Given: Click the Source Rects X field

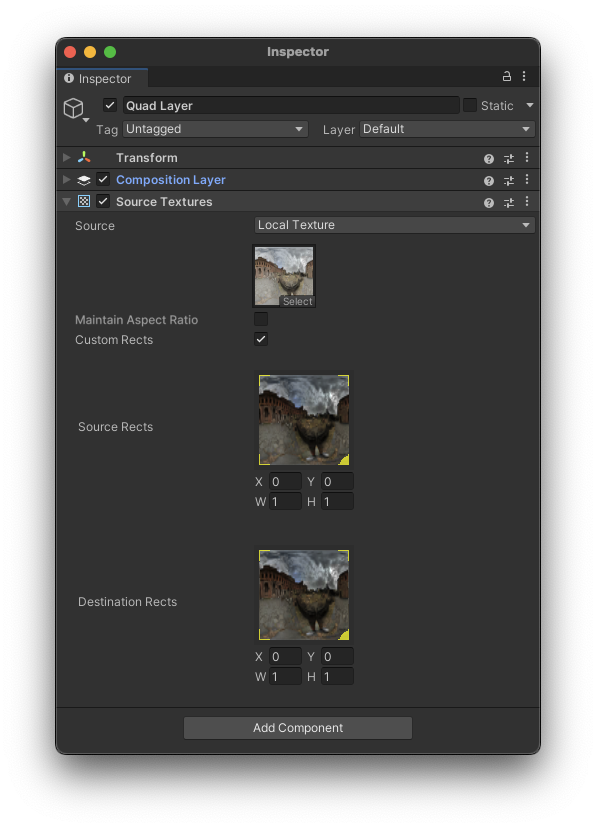Looking at the screenshot, I should pos(285,482).
